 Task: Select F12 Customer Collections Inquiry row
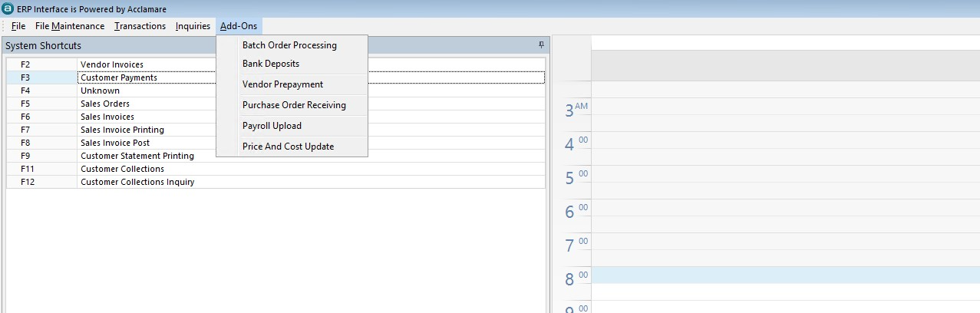(137, 182)
